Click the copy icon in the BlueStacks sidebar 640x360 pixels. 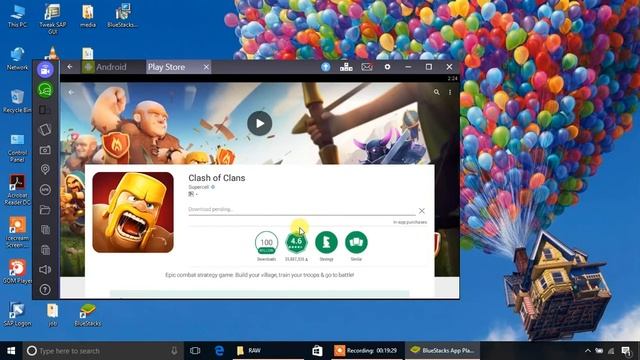tap(45, 230)
